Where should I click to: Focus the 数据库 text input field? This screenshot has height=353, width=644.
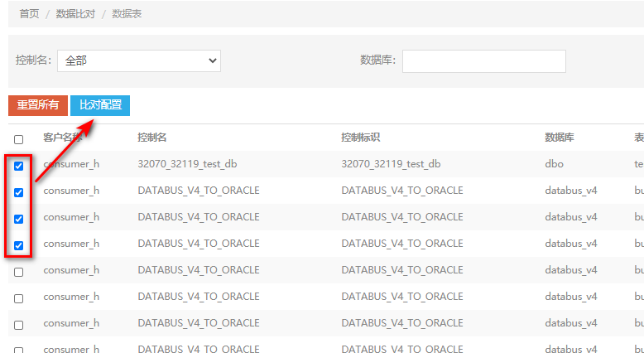pyautogui.click(x=483, y=60)
